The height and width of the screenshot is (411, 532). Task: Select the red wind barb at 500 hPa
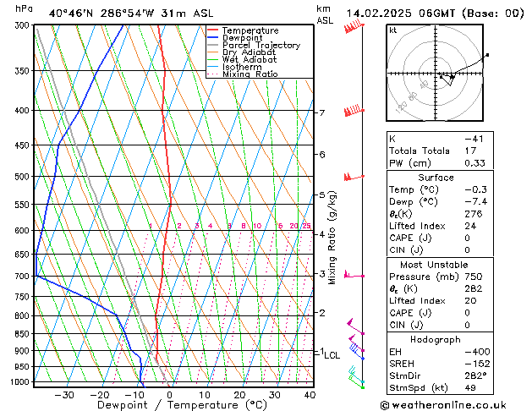(x=353, y=176)
